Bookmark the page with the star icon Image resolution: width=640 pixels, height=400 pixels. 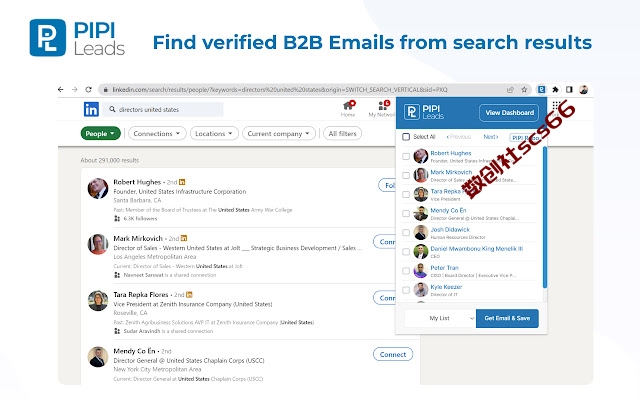point(524,89)
